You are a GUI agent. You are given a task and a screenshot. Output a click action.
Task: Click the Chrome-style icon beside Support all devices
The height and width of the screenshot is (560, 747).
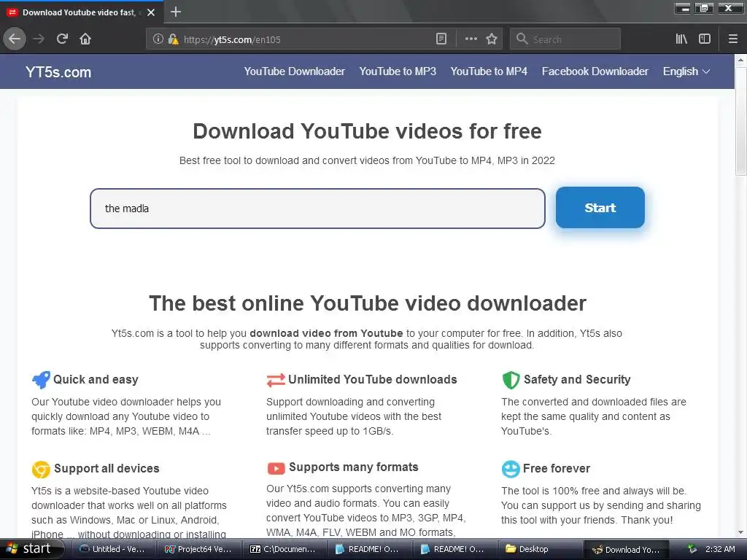pos(41,469)
